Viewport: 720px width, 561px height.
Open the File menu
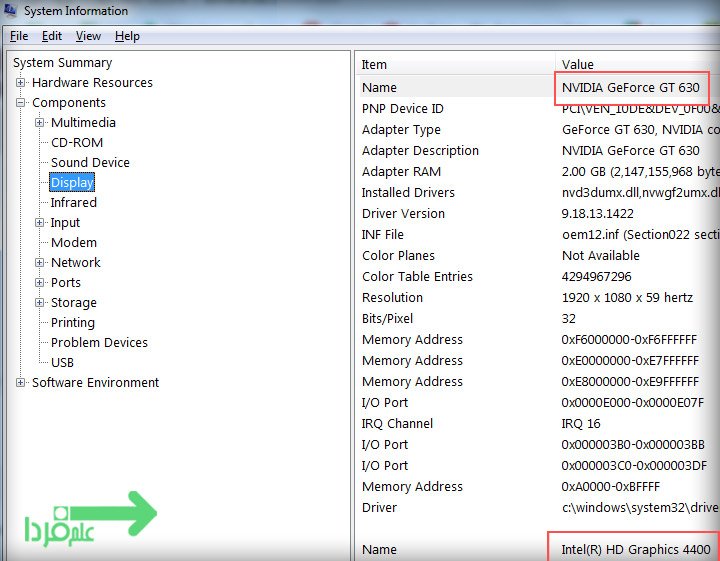click(19, 36)
